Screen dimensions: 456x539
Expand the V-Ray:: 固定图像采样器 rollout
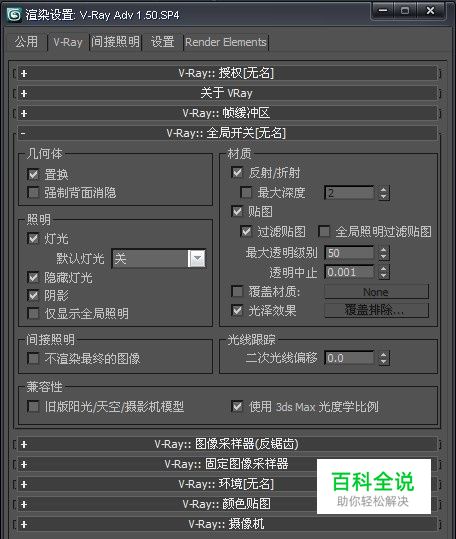(226, 464)
